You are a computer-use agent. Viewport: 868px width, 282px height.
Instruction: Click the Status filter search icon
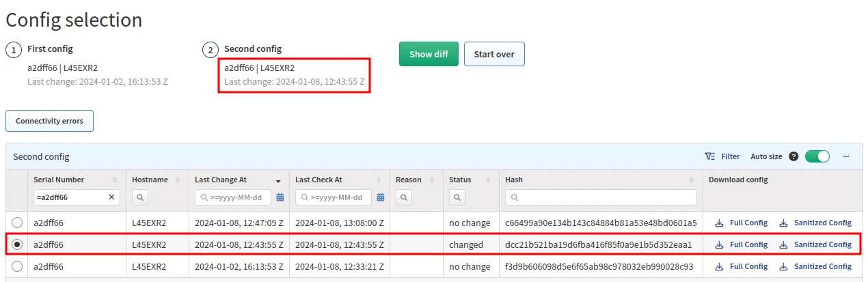tap(456, 197)
